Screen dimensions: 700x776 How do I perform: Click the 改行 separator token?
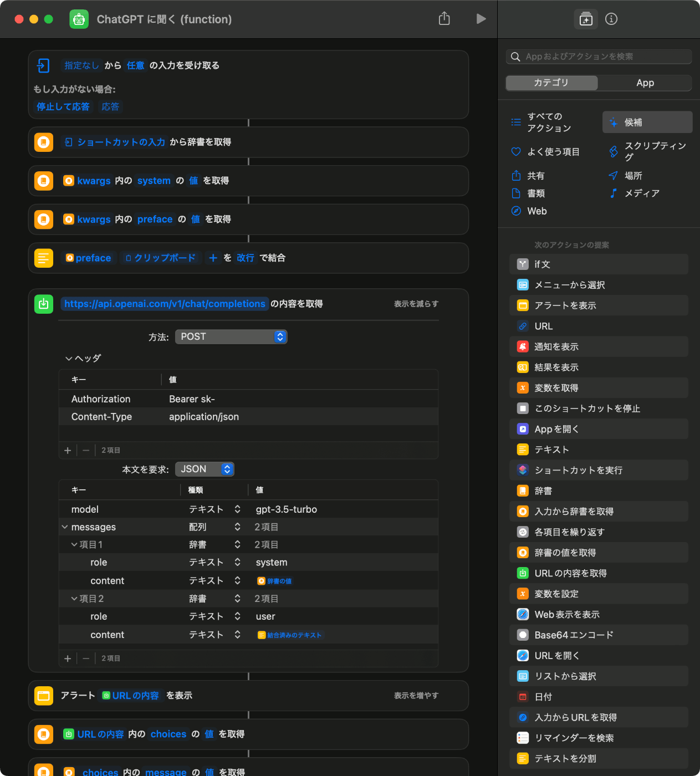246,258
